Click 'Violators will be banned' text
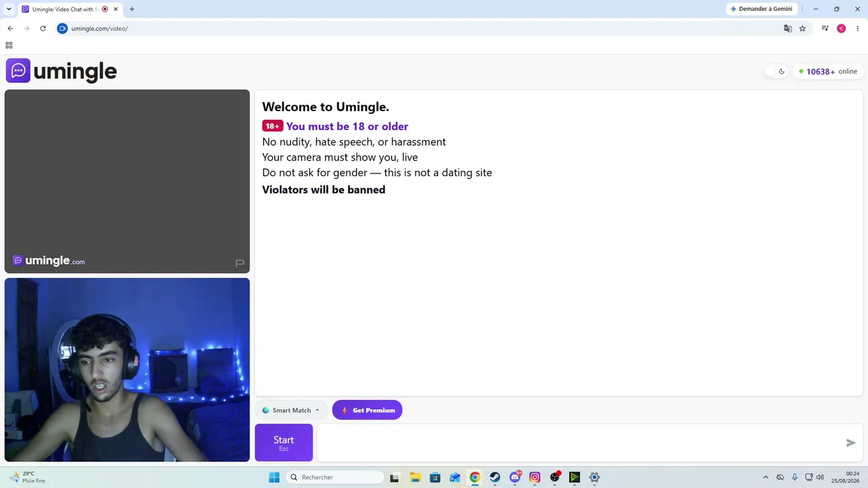Screen dimensions: 868x488 click(x=323, y=190)
